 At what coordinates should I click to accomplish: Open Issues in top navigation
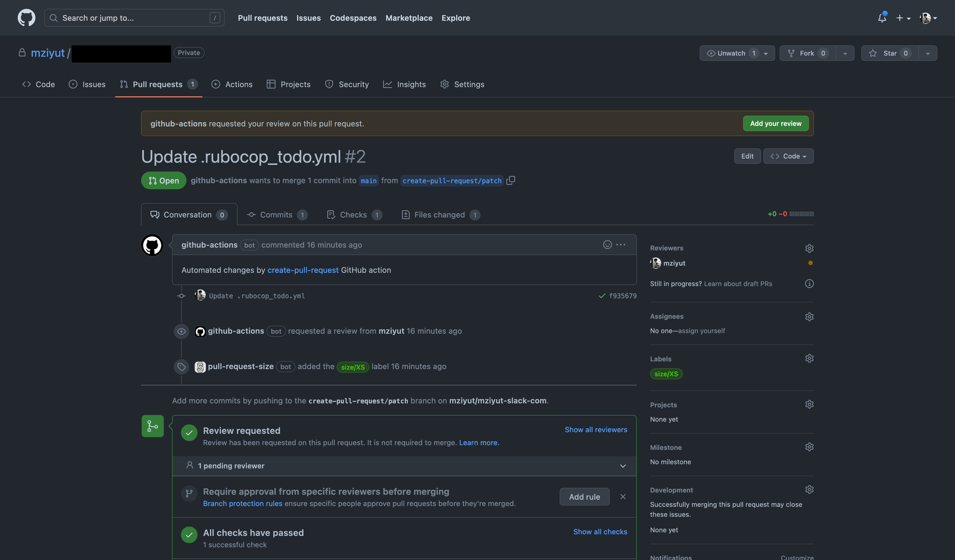pyautogui.click(x=308, y=18)
